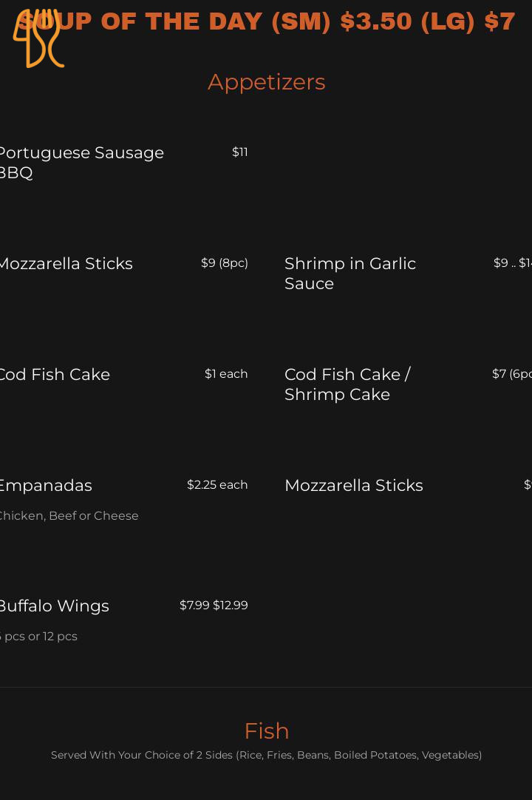Viewport: 532px width, 800px height.
Task: Choose Mozzarella Sticks priced $9 (8pc)
Action: click(x=65, y=264)
